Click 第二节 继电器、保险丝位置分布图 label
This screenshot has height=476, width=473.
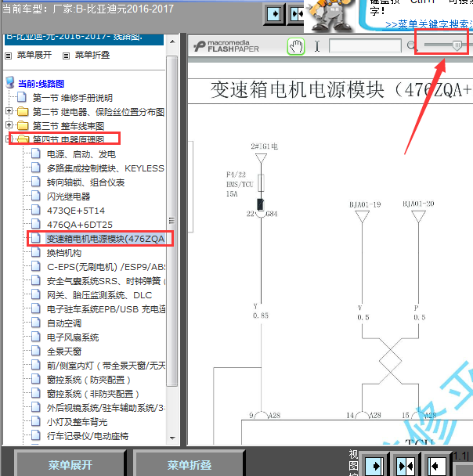coord(99,112)
